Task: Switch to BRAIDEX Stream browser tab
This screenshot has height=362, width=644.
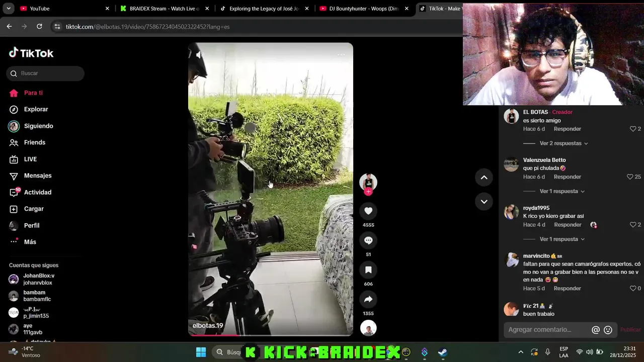Action: click(164, 9)
